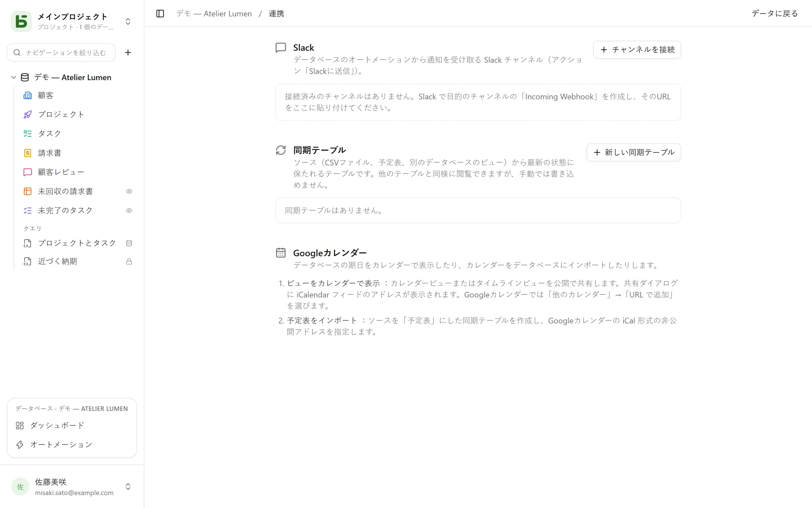The height and width of the screenshot is (508, 812).
Task: Click the lock icon on 近づく納期
Action: pos(129,261)
